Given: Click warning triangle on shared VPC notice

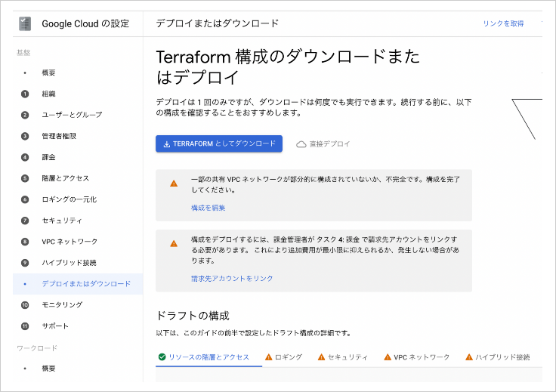Looking at the screenshot, I should pyautogui.click(x=174, y=184).
